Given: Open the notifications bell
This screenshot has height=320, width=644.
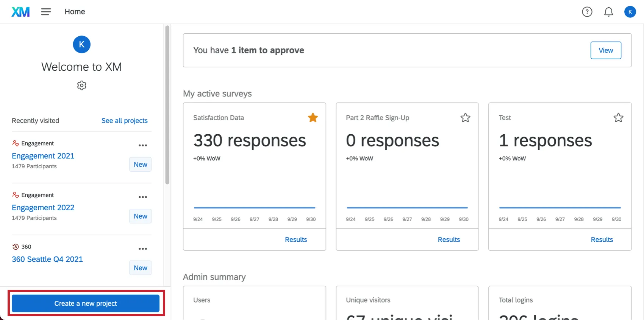Looking at the screenshot, I should pos(608,12).
